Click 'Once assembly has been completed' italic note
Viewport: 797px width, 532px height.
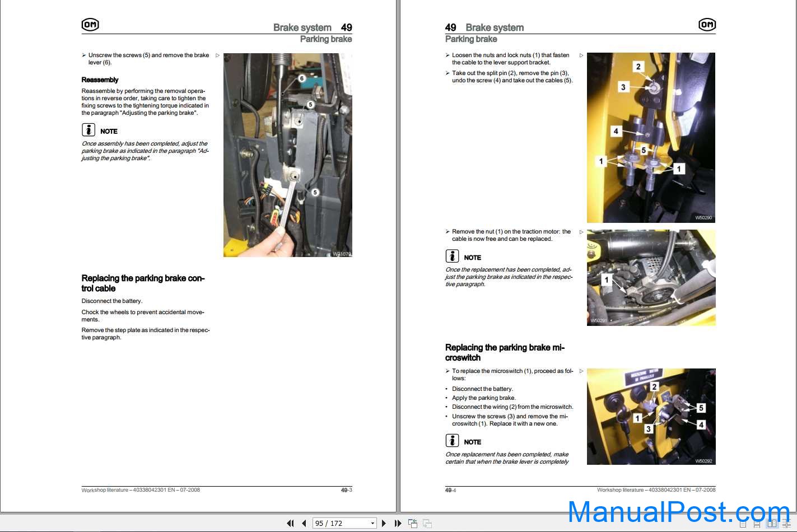pos(145,151)
